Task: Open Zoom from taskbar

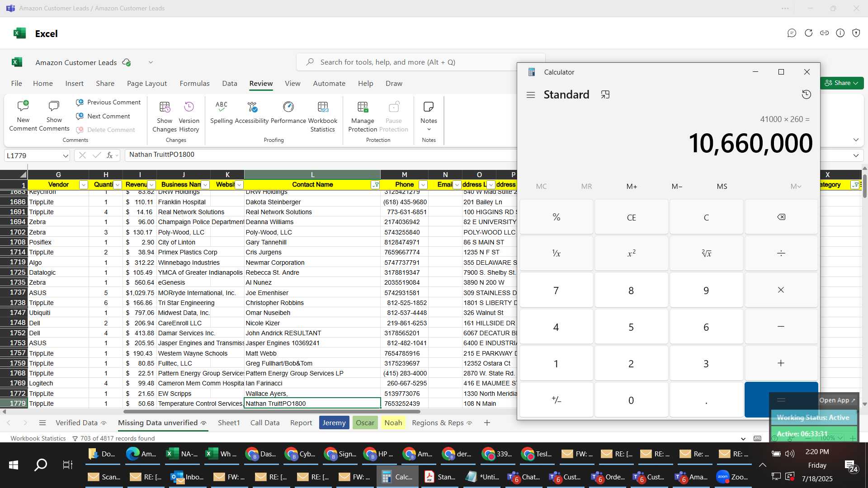Action: tap(732, 477)
